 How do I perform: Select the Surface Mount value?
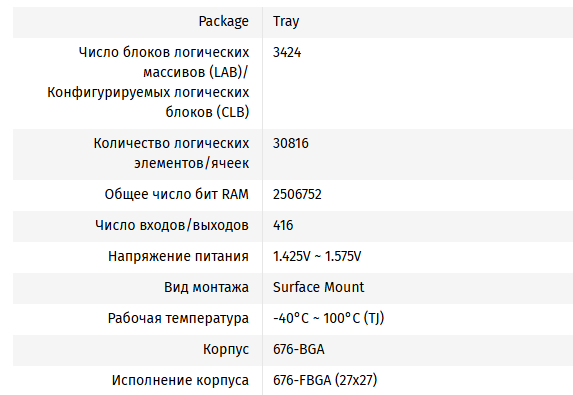tap(318, 287)
